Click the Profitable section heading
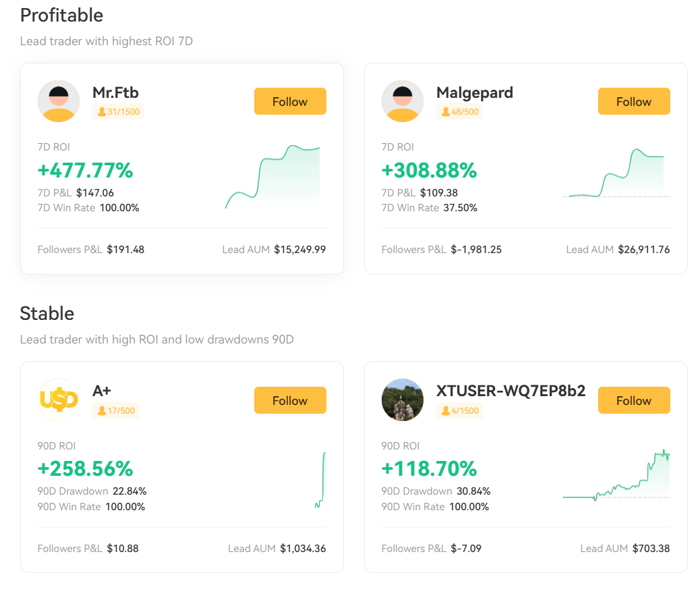 [x=61, y=15]
